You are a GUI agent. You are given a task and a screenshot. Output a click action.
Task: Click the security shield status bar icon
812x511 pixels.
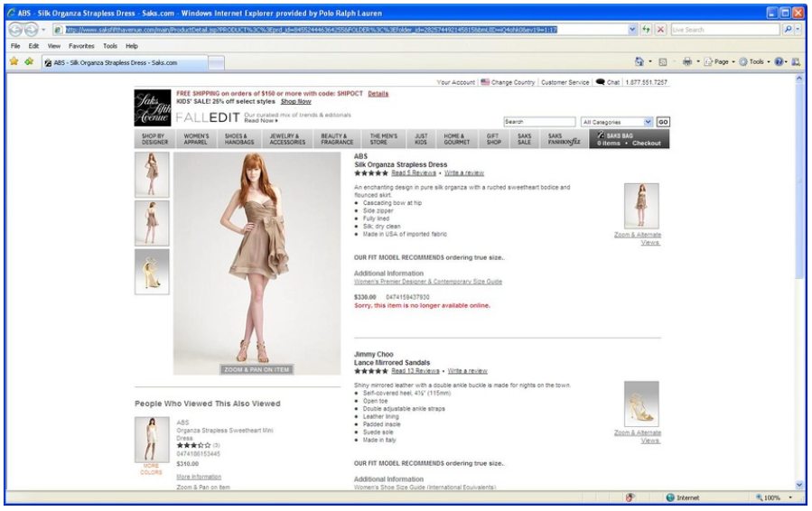pos(630,497)
